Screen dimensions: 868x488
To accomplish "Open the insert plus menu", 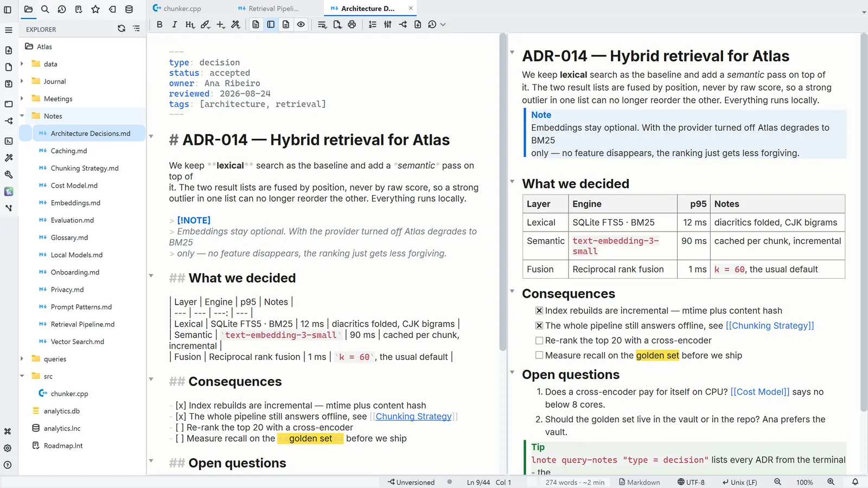I will click(x=220, y=24).
